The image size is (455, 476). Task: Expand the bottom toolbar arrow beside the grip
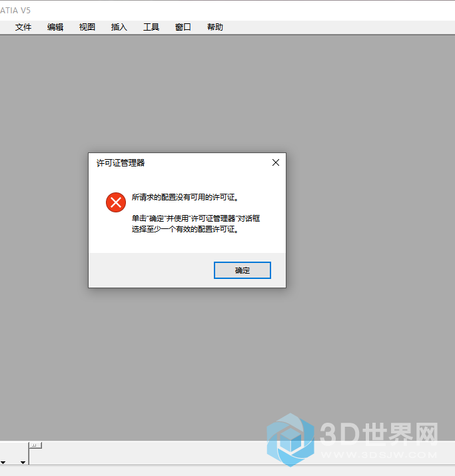click(23, 462)
